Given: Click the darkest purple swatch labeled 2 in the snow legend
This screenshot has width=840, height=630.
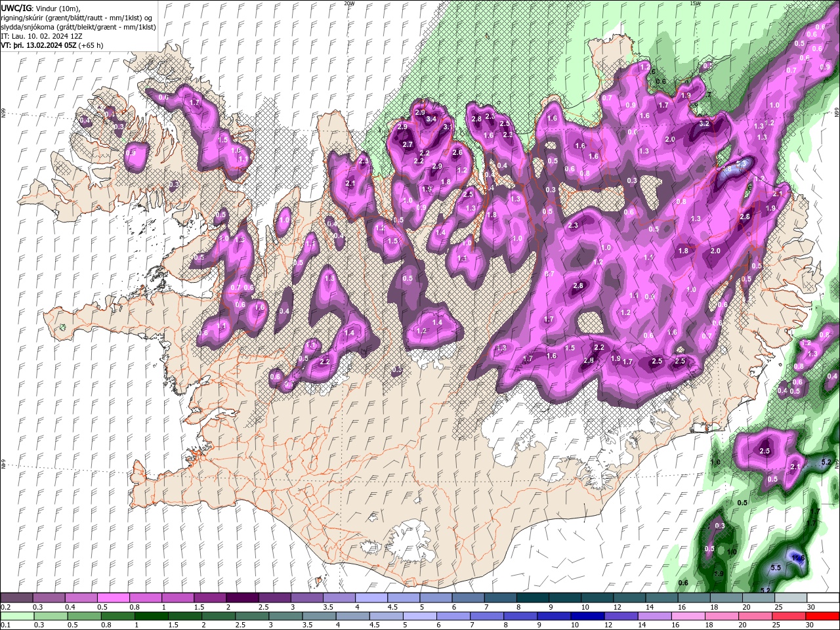Looking at the screenshot, I should tap(242, 598).
